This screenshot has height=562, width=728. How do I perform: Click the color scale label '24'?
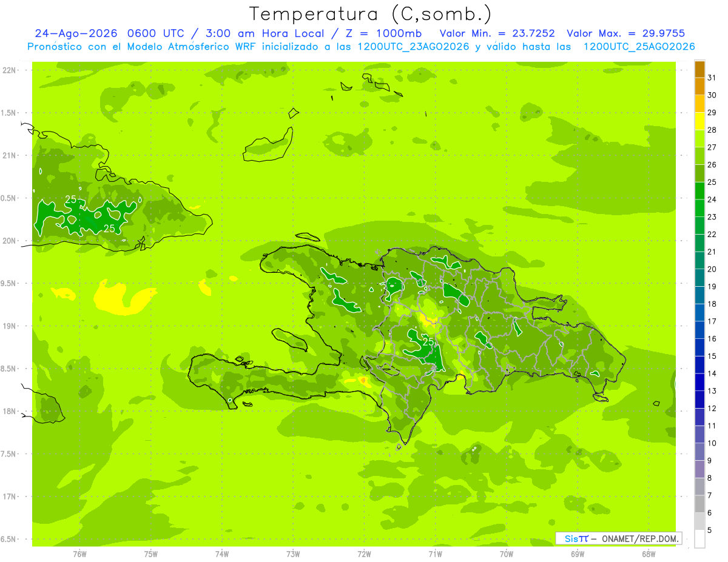tap(712, 199)
